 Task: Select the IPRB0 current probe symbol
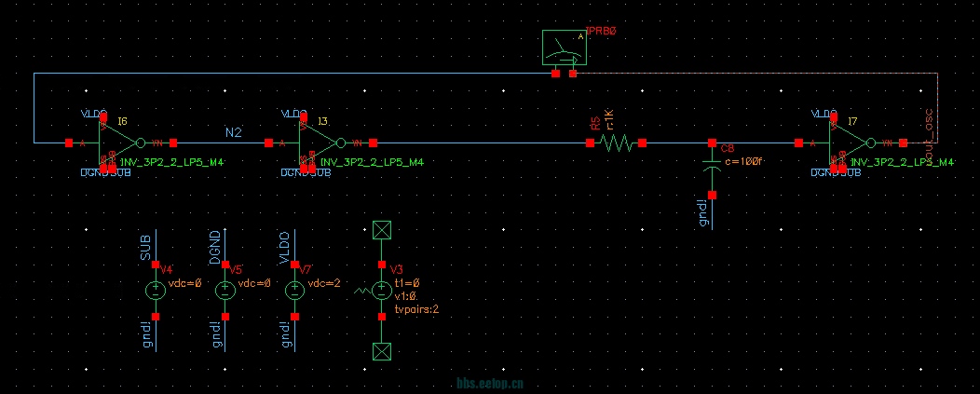[565, 47]
